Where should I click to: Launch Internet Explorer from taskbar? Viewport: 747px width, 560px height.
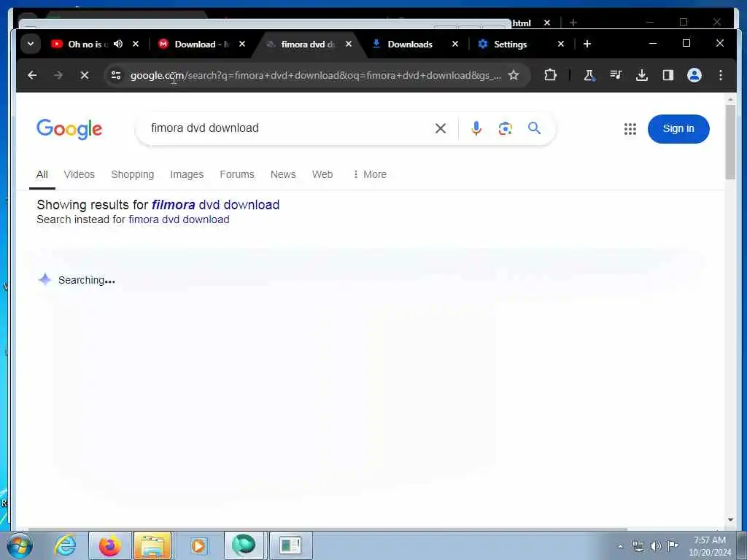point(65,545)
